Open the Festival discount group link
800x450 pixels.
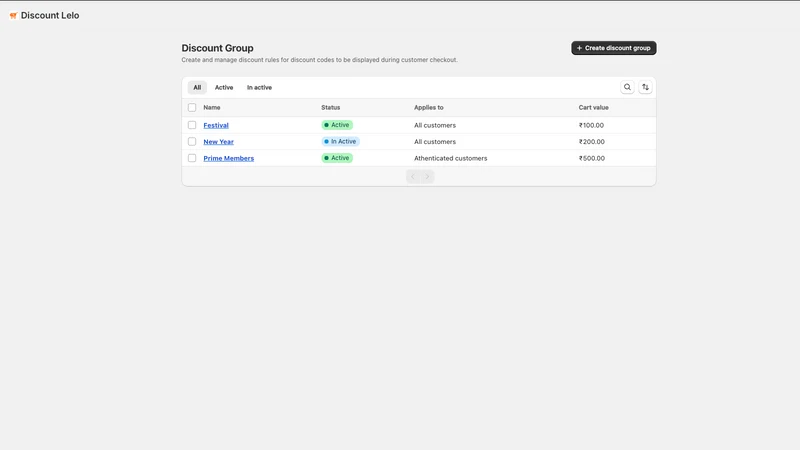tap(216, 126)
